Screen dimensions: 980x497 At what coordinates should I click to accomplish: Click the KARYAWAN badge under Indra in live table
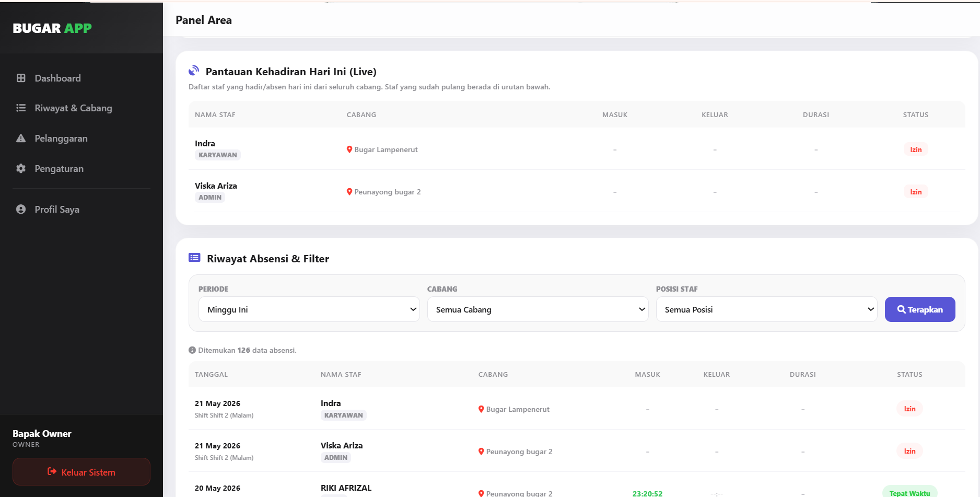[x=218, y=155]
